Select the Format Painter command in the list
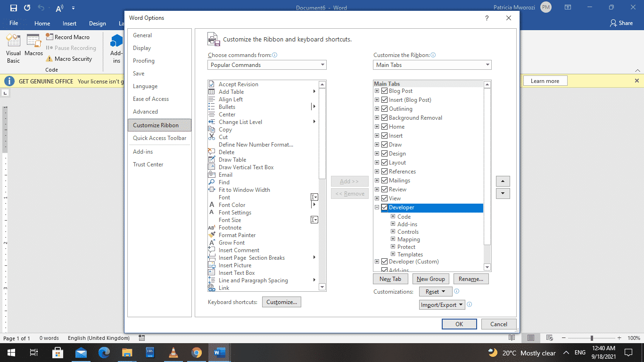 point(237,235)
